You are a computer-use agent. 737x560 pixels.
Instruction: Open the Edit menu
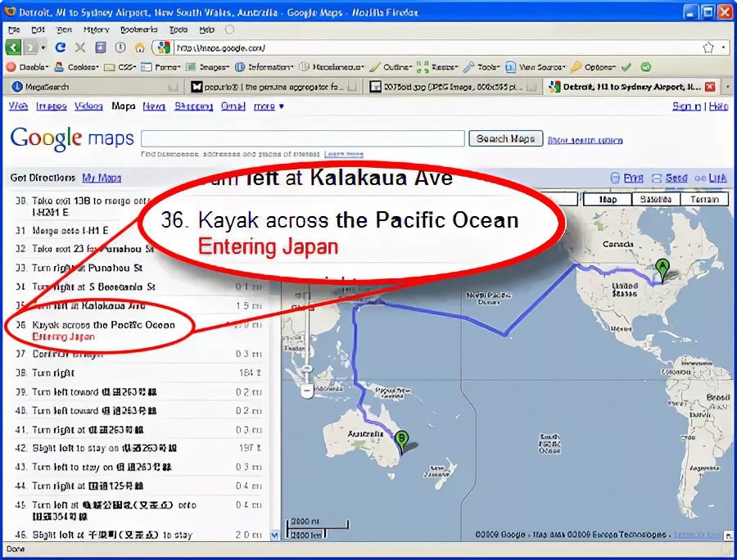[x=38, y=29]
